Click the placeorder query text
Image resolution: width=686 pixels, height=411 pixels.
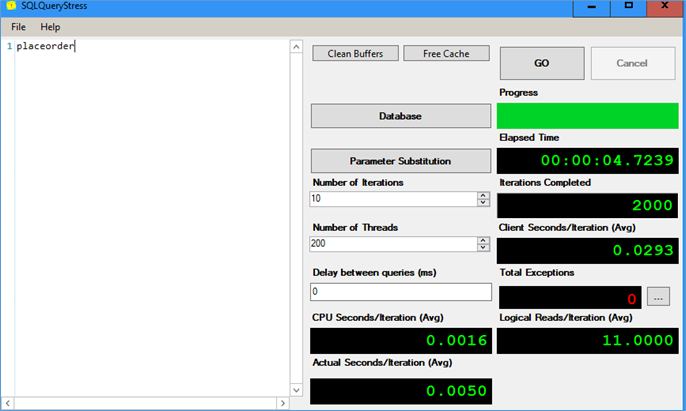(x=46, y=46)
